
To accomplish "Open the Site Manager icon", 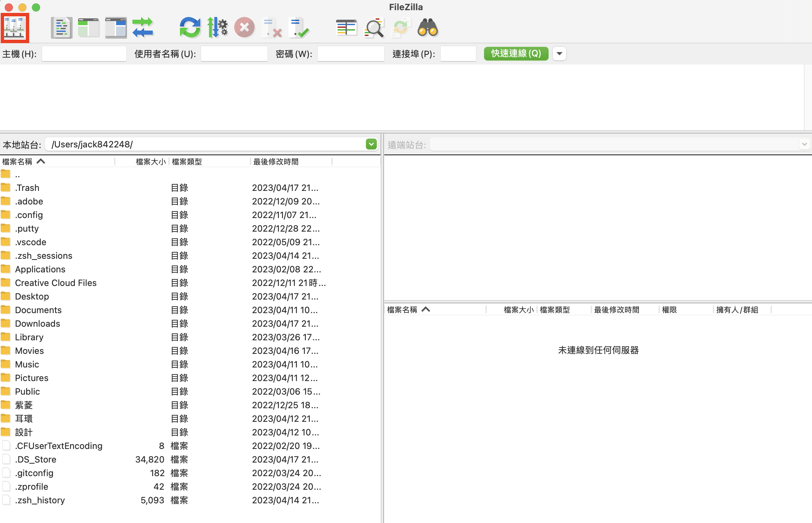I will [x=15, y=28].
